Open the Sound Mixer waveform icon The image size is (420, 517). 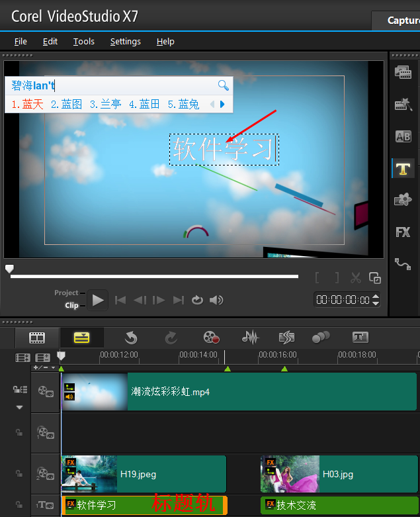point(250,338)
